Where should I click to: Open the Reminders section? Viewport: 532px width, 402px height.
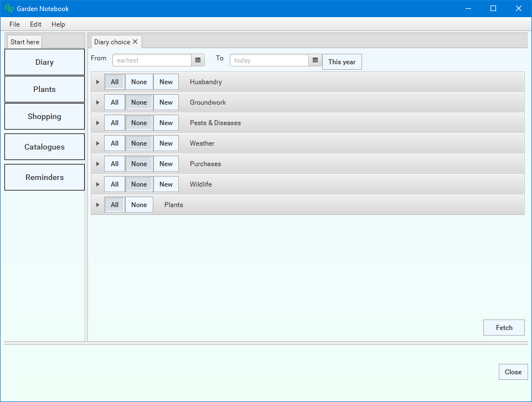click(44, 178)
